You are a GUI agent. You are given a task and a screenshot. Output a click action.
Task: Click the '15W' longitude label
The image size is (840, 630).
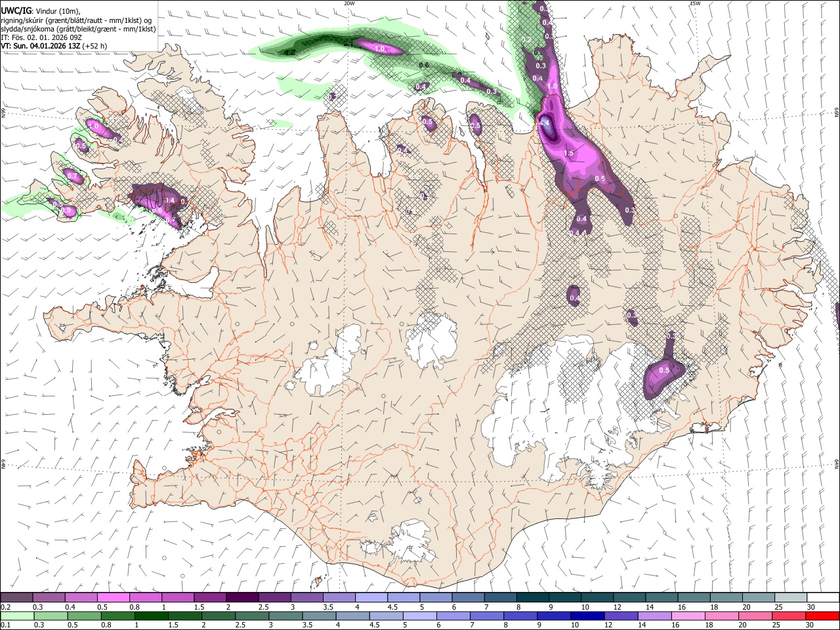pos(695,3)
